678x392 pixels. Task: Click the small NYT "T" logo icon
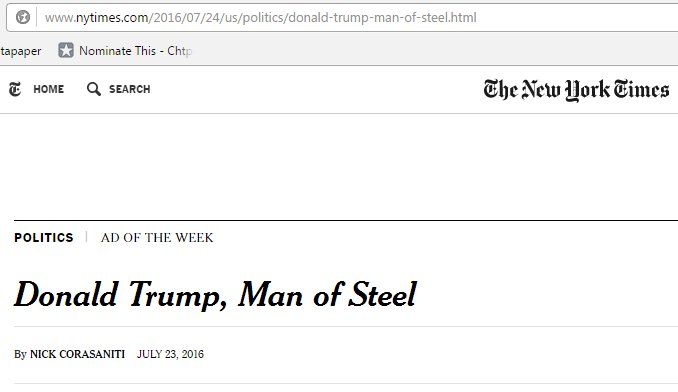tap(15, 89)
